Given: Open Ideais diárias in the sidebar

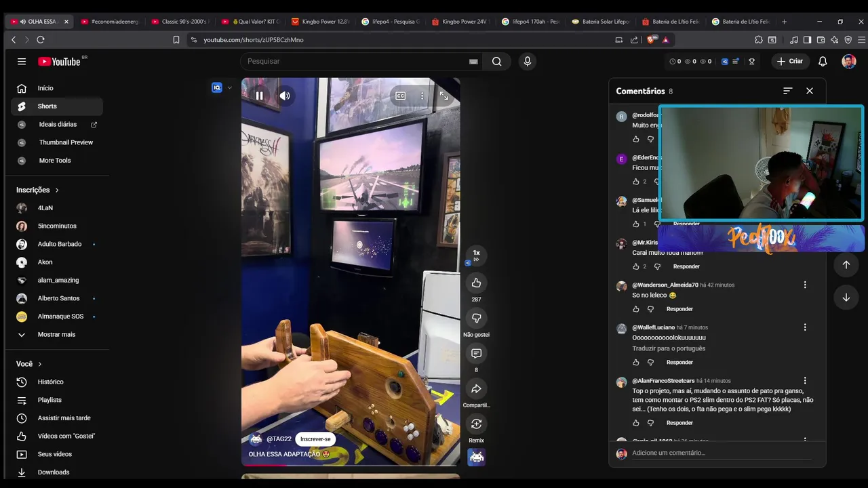Looking at the screenshot, I should coord(57,125).
